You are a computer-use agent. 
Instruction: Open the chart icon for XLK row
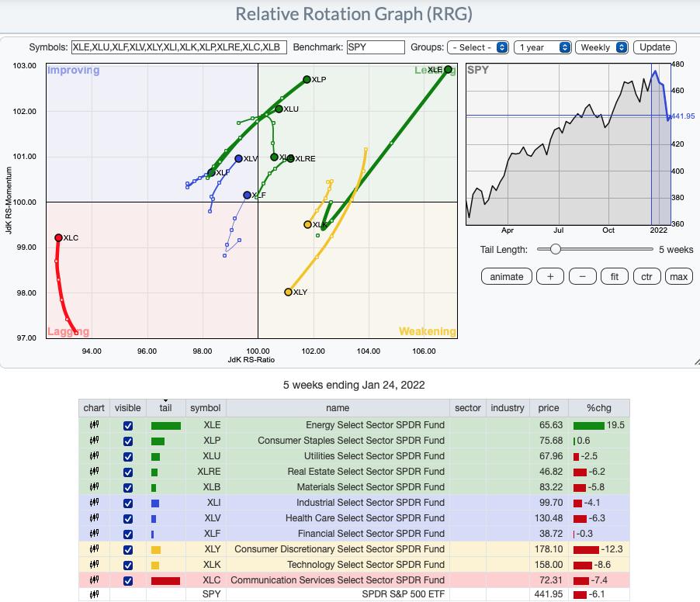pyautogui.click(x=94, y=565)
